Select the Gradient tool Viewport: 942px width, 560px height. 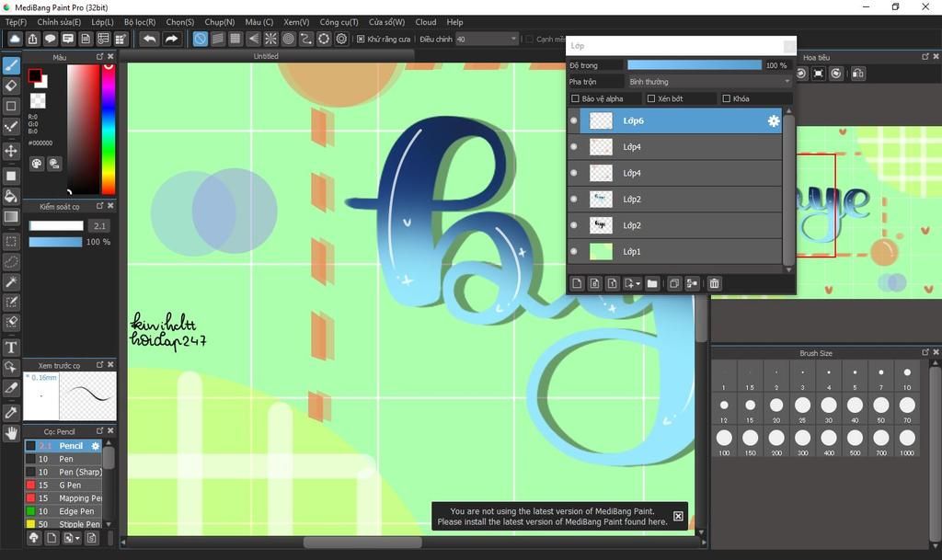(11, 216)
